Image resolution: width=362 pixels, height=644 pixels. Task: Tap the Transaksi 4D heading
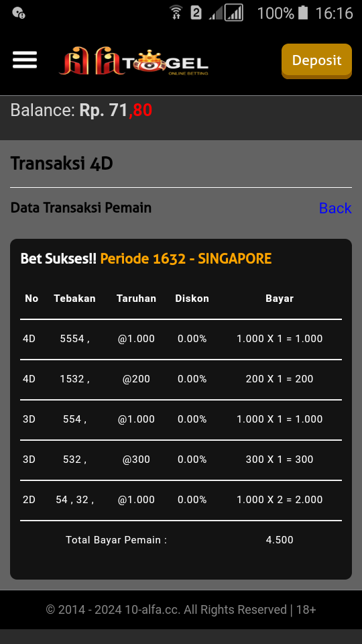(x=62, y=164)
